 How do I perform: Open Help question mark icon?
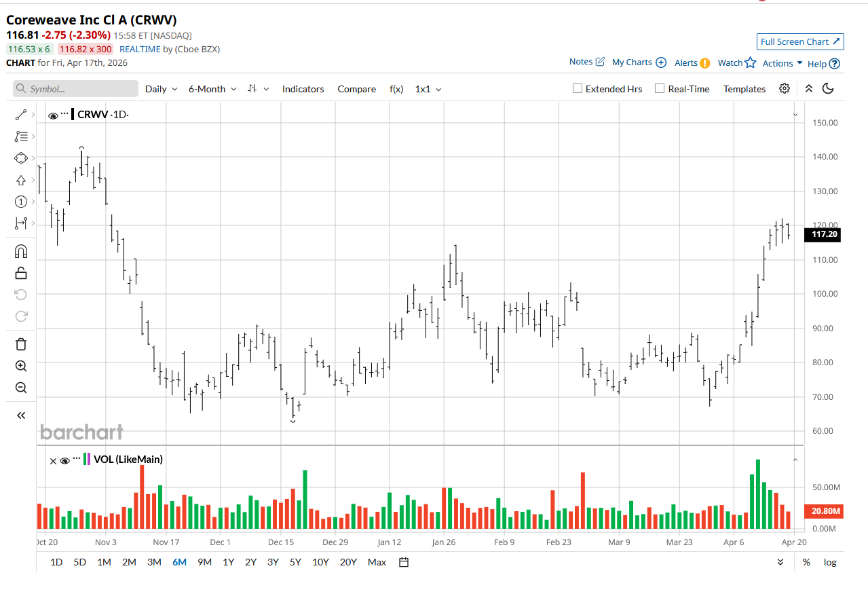click(x=835, y=64)
